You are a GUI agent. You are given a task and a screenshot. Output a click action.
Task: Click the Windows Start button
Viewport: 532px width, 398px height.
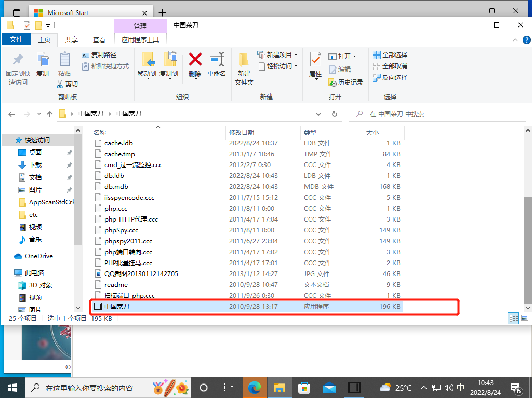coord(12,388)
